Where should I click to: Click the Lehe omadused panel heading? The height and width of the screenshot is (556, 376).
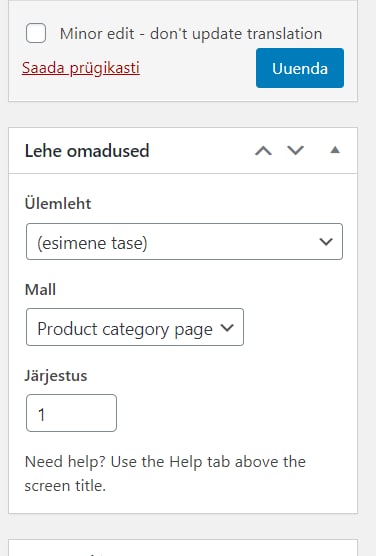point(87,151)
